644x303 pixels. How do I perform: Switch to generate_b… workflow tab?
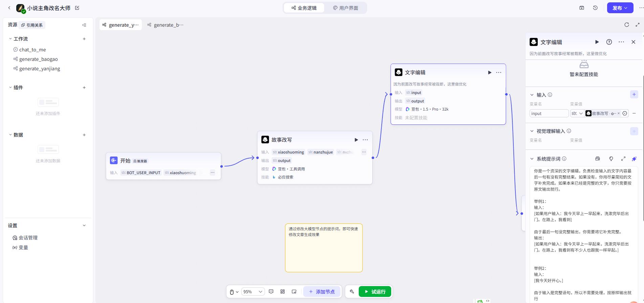click(165, 25)
